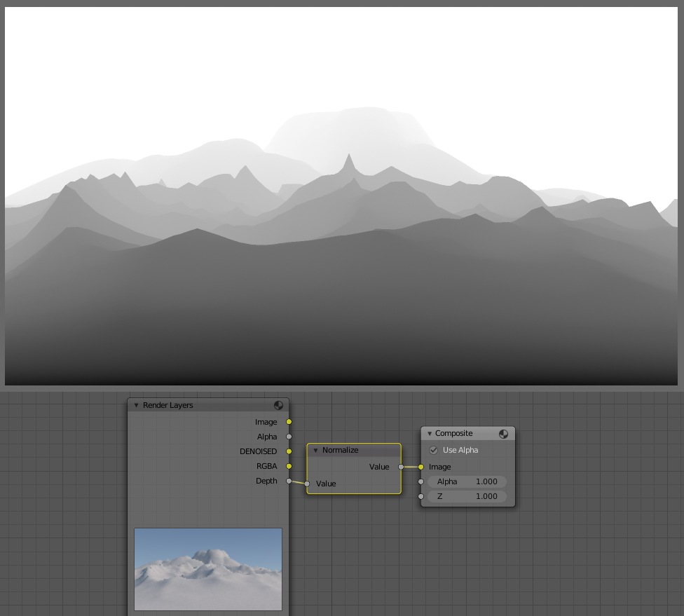
Task: Toggle preview icon on Render Layers node
Action: click(278, 405)
